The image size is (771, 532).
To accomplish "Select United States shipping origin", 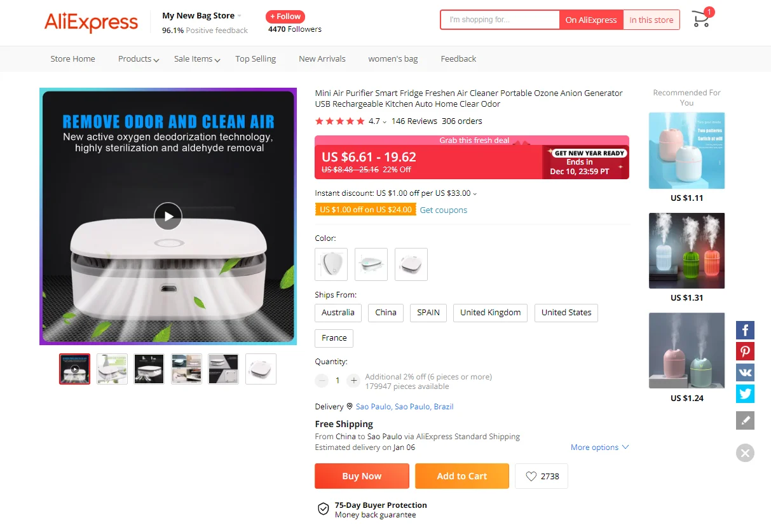I will point(566,313).
